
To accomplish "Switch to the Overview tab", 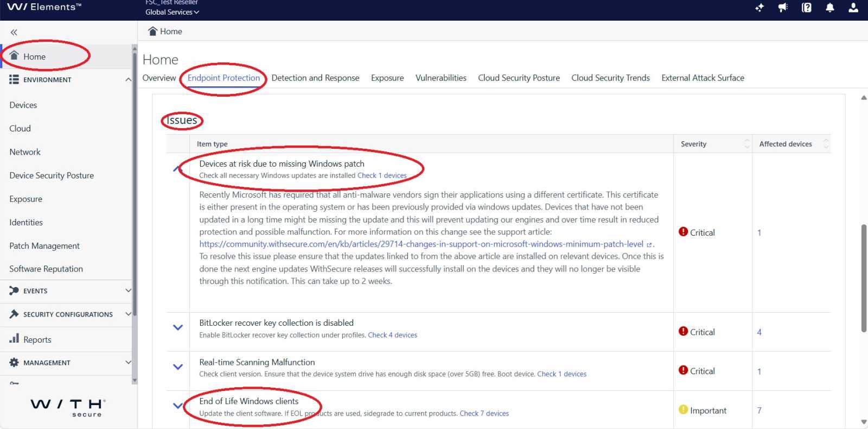I will pyautogui.click(x=159, y=78).
